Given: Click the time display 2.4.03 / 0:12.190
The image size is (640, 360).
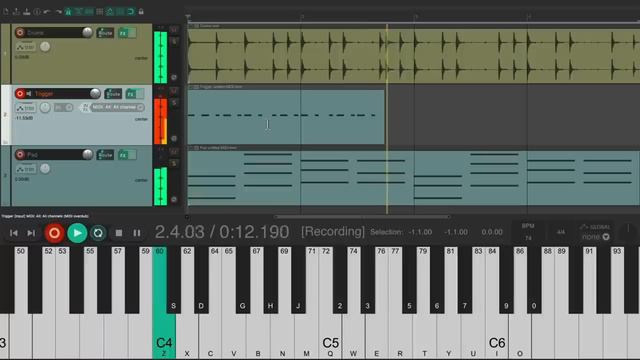Looking at the screenshot, I should (222, 232).
